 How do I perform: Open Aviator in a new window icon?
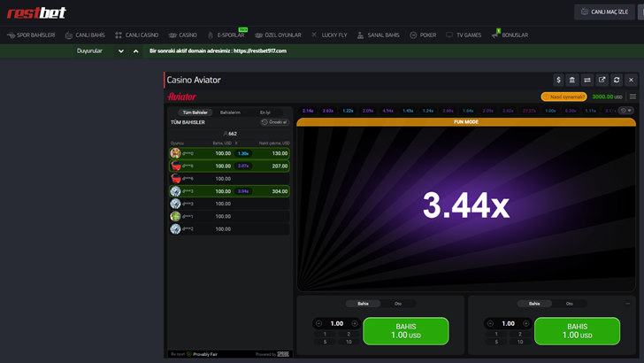click(602, 81)
